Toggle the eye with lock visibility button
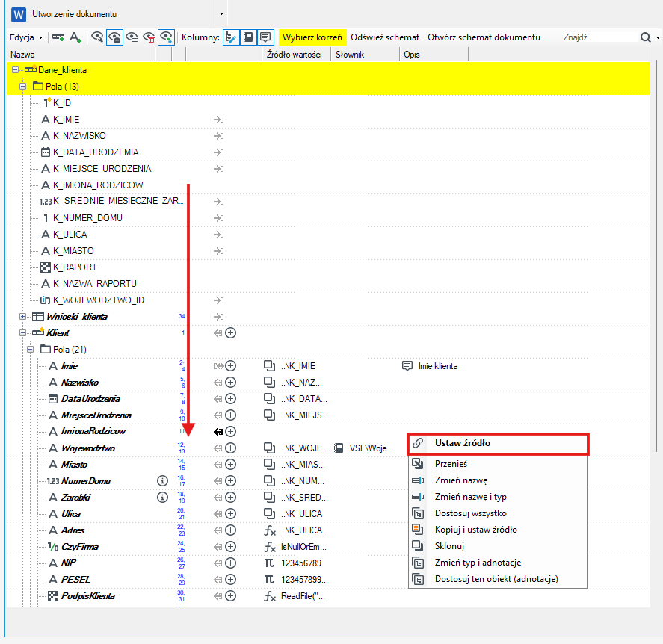Viewport: 663px width, 644px height. [x=114, y=37]
